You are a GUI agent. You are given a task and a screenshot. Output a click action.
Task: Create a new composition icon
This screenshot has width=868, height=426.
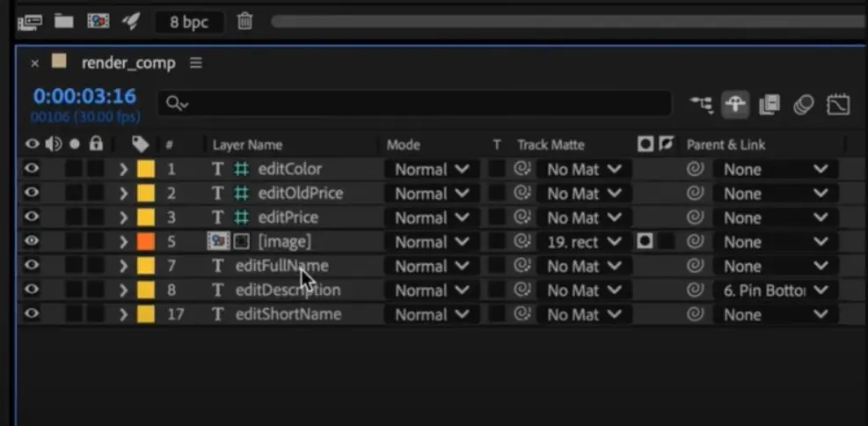click(98, 22)
